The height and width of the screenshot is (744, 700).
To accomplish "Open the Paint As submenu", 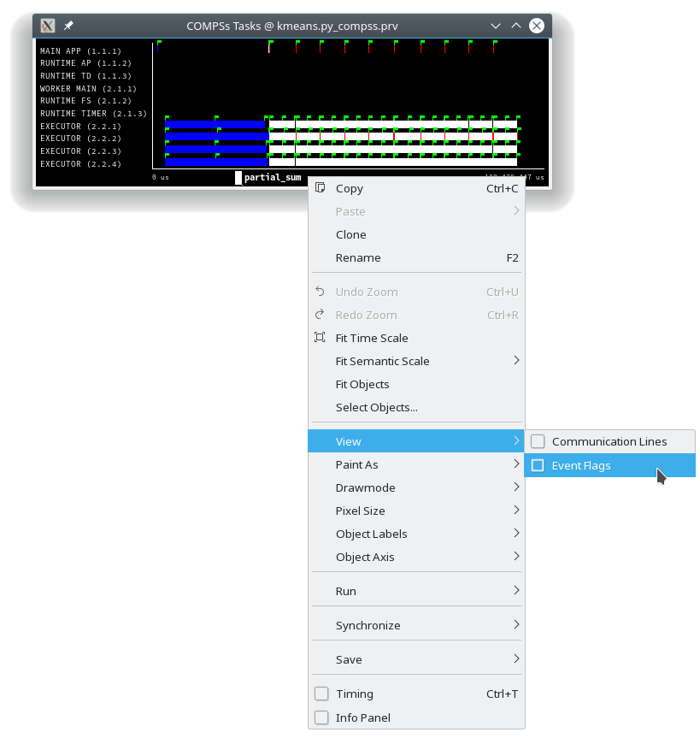I will coord(416,464).
